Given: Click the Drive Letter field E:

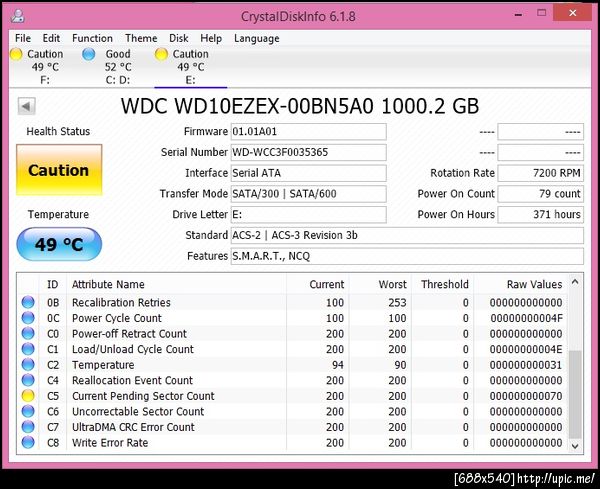Looking at the screenshot, I should pyautogui.click(x=308, y=214).
